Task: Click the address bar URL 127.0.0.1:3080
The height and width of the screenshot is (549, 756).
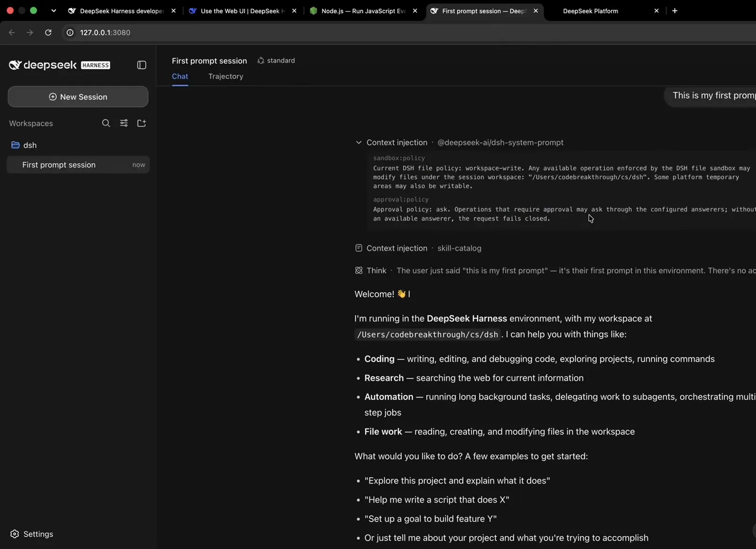Action: tap(105, 33)
